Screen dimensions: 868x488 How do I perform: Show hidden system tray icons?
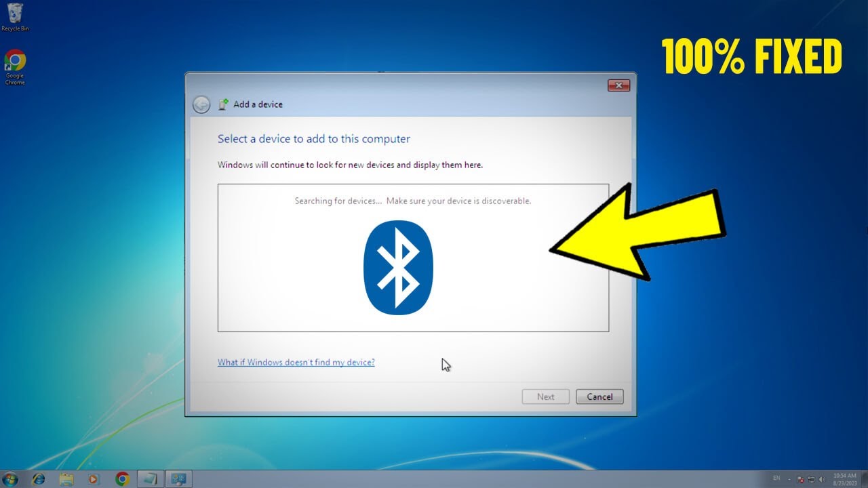point(789,479)
